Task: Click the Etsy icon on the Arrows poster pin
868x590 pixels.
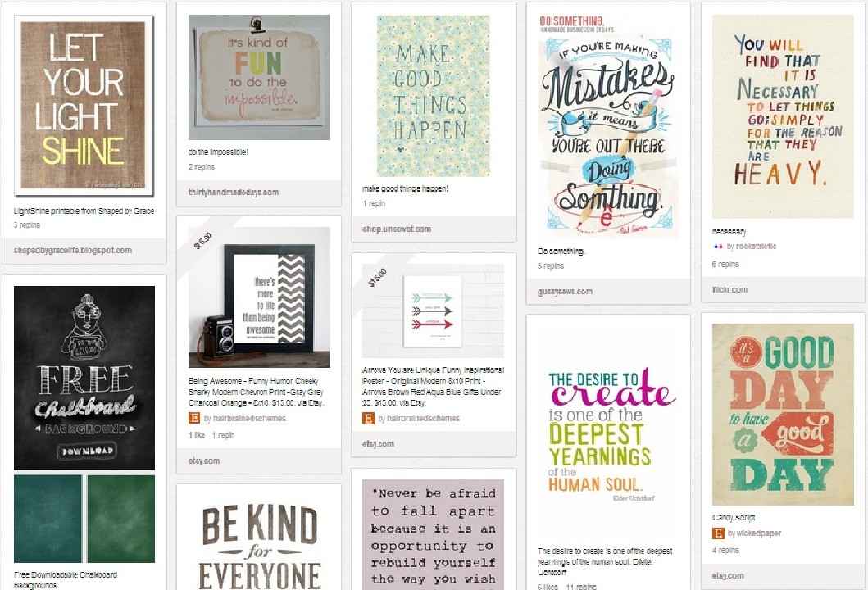Action: 368,419
